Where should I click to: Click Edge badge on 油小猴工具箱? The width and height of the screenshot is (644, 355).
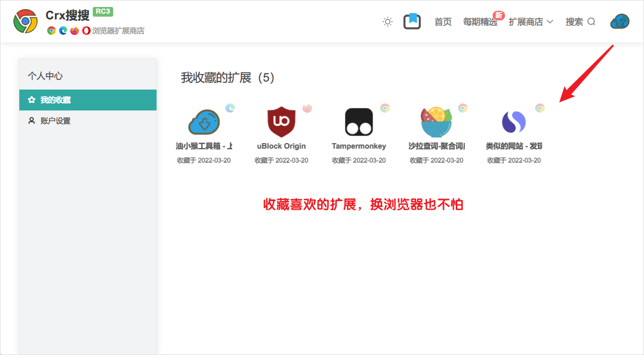pos(230,108)
